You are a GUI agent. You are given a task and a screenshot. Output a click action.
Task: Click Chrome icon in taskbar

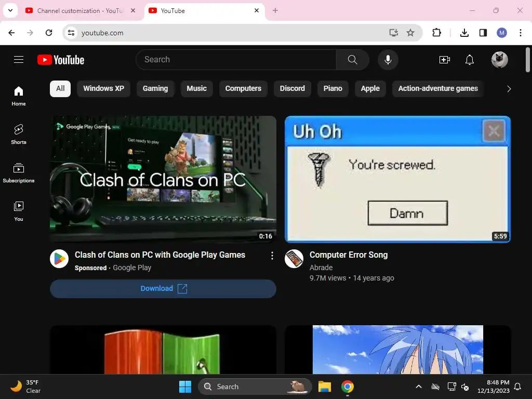[x=348, y=387]
